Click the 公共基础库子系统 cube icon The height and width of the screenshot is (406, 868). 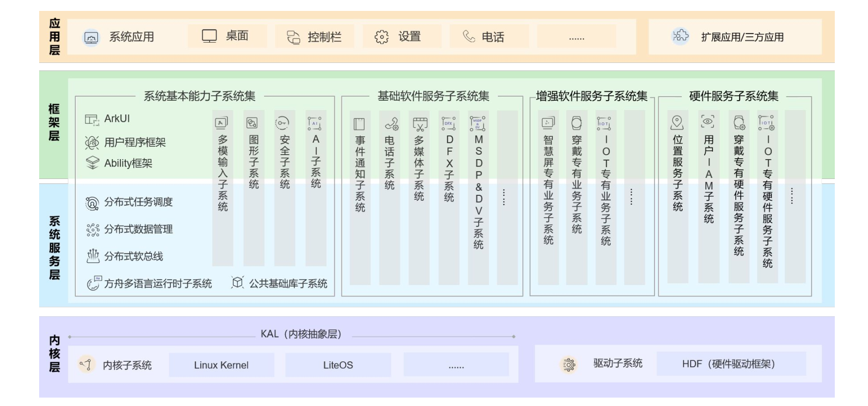tap(237, 283)
